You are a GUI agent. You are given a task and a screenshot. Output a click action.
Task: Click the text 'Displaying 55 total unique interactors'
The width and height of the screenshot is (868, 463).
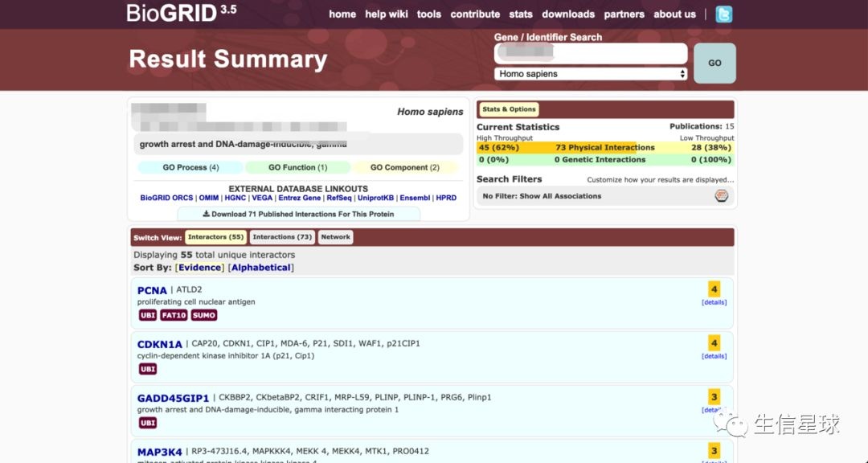pos(215,255)
